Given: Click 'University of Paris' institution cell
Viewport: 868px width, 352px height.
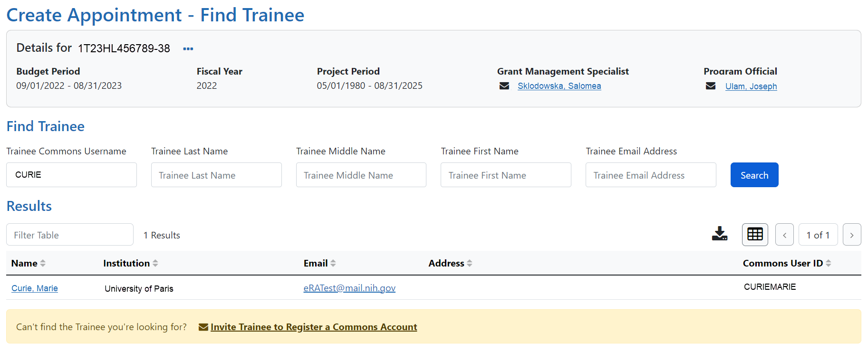Looking at the screenshot, I should [139, 289].
